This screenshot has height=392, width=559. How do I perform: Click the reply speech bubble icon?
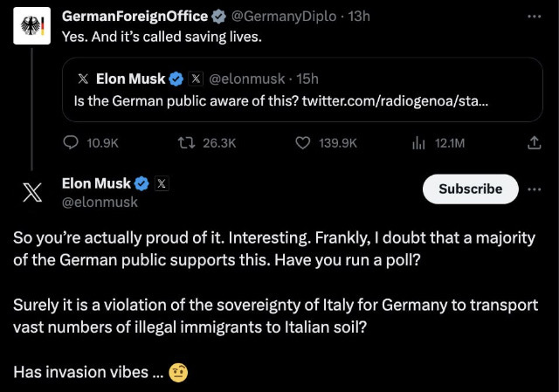coord(71,143)
